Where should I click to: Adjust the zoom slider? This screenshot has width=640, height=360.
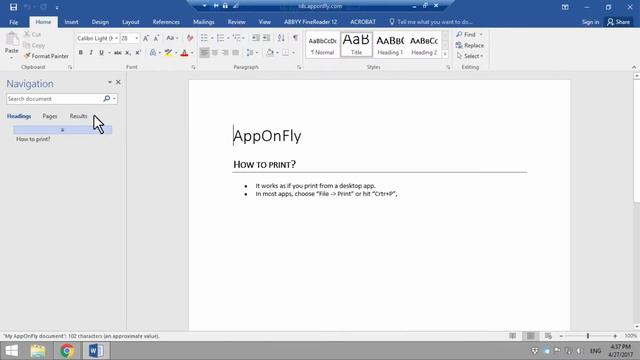coord(588,336)
